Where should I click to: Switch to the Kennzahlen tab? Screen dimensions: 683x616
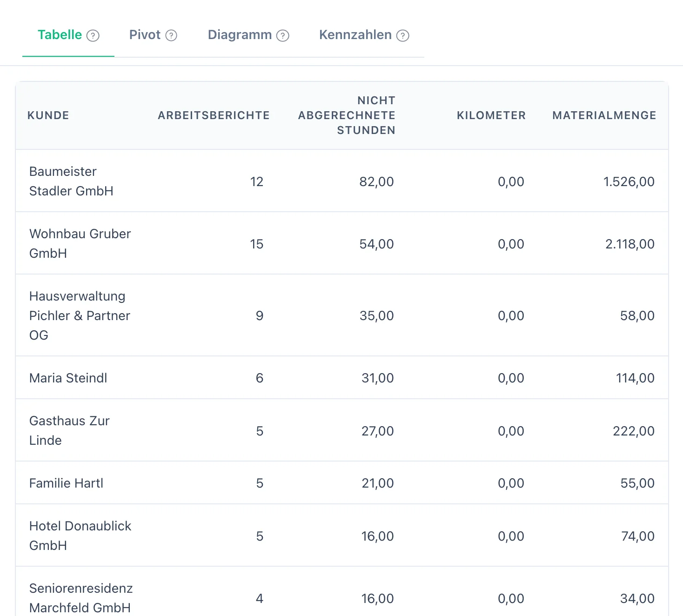(355, 35)
